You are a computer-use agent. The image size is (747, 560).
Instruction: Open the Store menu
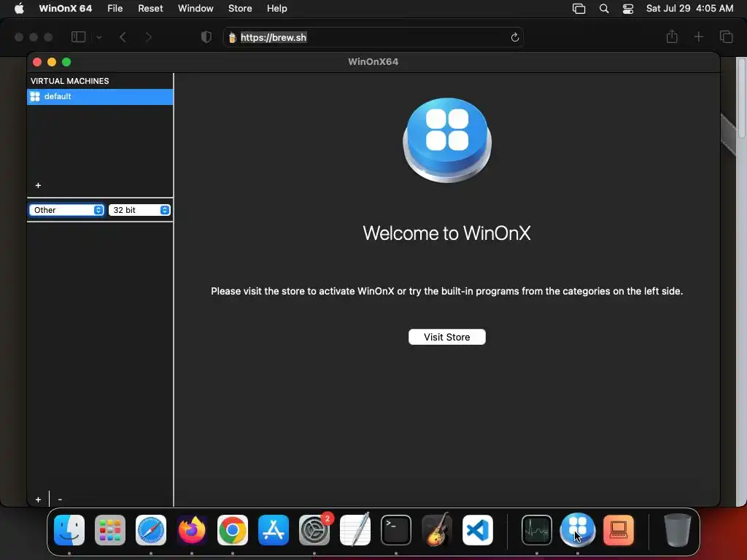[x=240, y=9]
